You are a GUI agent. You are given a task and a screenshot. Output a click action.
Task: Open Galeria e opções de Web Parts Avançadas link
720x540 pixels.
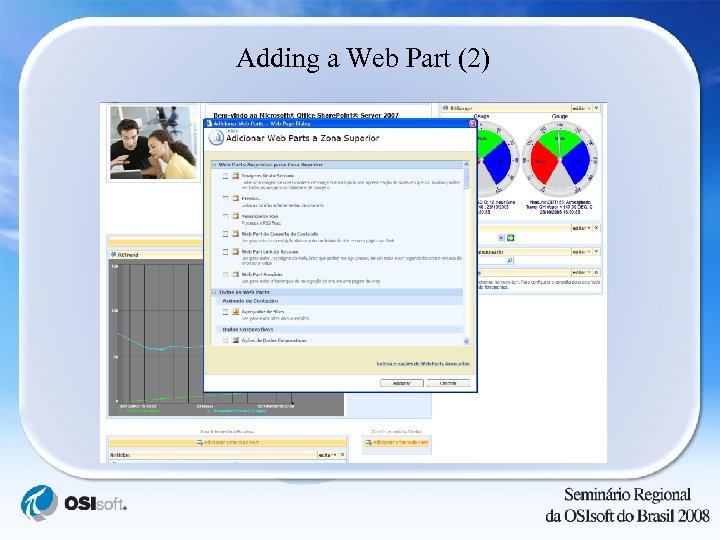(423, 364)
